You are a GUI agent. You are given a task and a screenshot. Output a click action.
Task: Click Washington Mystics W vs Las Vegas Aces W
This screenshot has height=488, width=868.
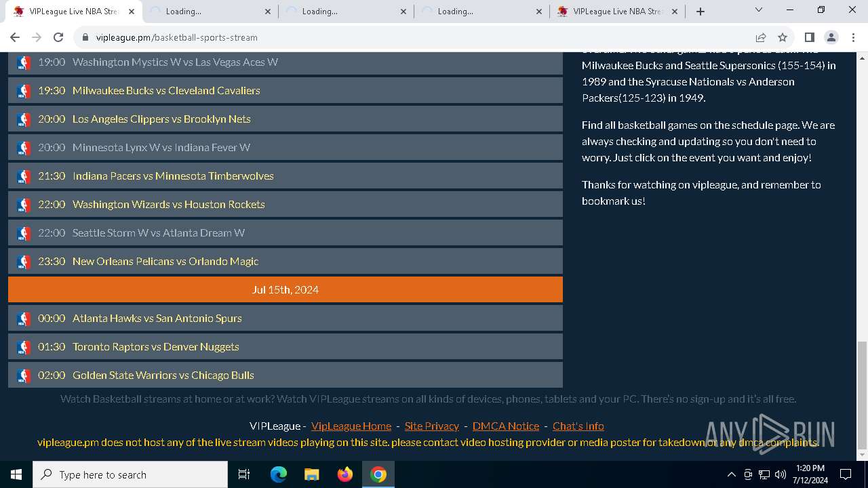pos(175,62)
